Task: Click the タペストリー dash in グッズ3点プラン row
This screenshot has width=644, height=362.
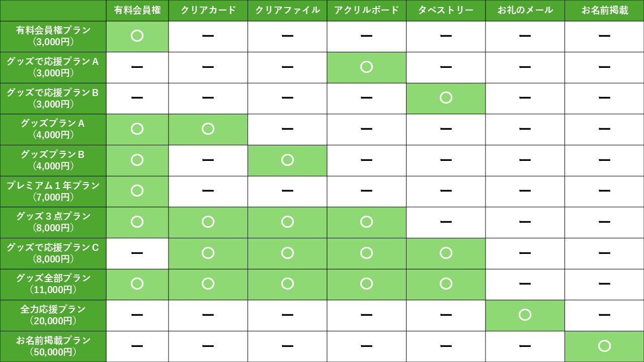Action: [x=446, y=222]
